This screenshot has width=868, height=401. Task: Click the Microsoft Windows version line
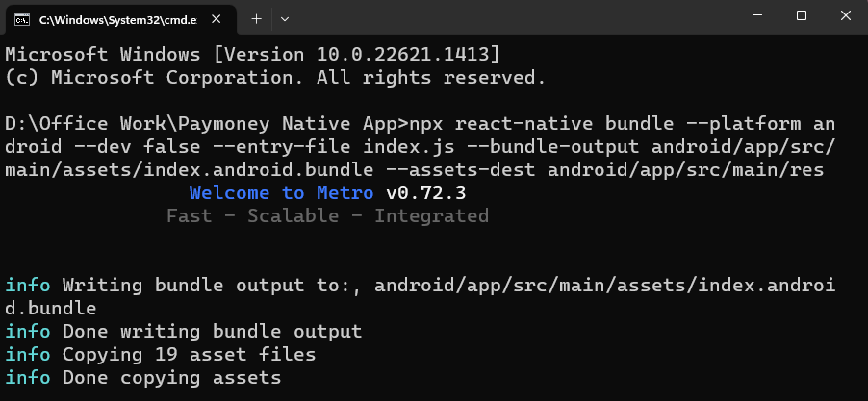click(x=252, y=54)
